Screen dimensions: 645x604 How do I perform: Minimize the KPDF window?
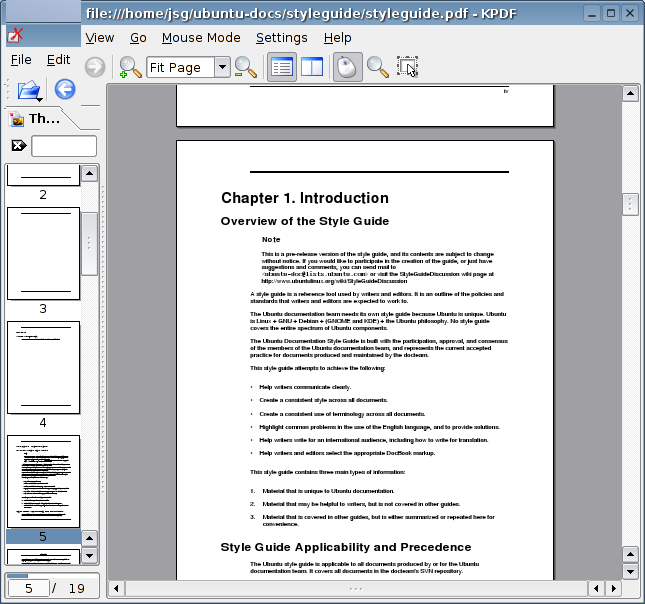[x=592, y=14]
